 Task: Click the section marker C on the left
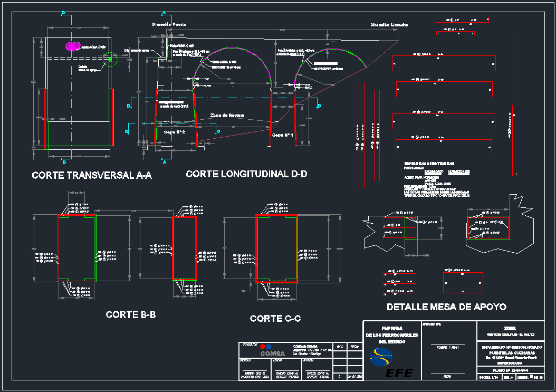pos(126,130)
